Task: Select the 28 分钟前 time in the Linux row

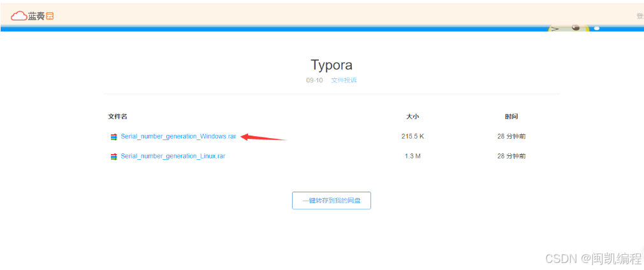Action: (511, 157)
